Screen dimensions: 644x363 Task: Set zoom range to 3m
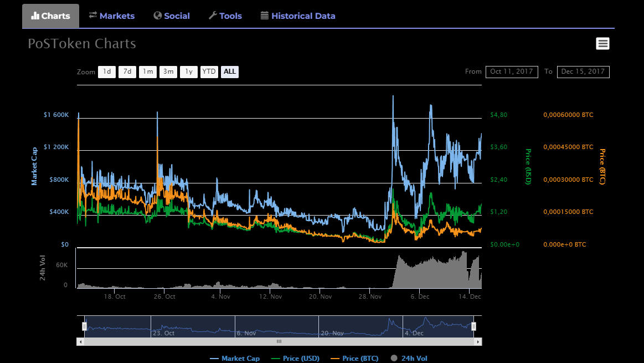(168, 71)
